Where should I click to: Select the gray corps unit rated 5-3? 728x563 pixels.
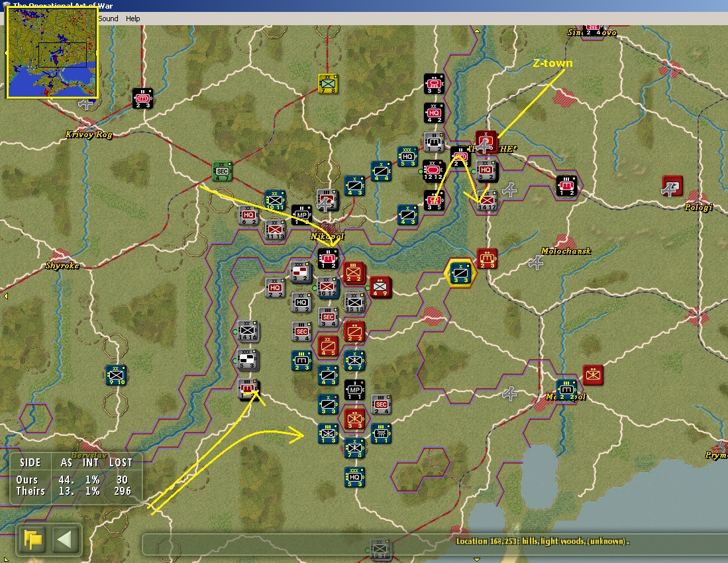[248, 359]
